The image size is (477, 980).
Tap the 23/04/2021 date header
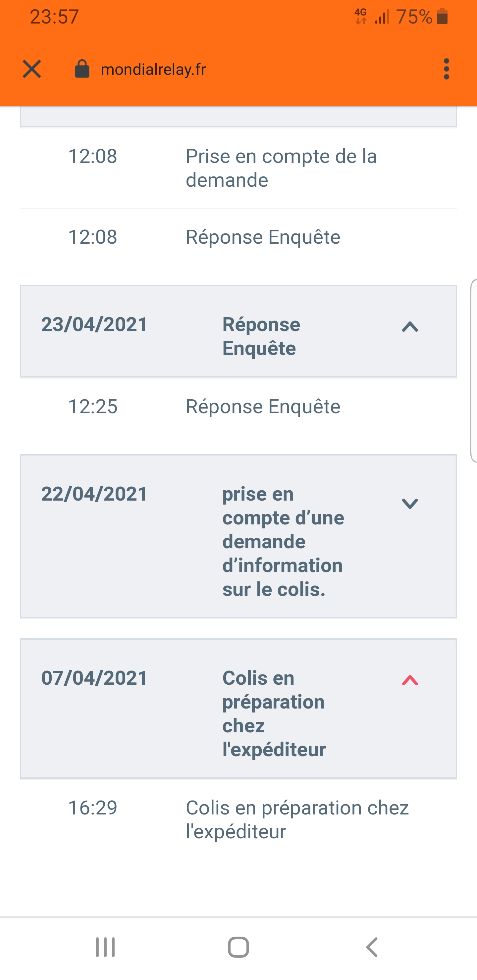coord(94,324)
